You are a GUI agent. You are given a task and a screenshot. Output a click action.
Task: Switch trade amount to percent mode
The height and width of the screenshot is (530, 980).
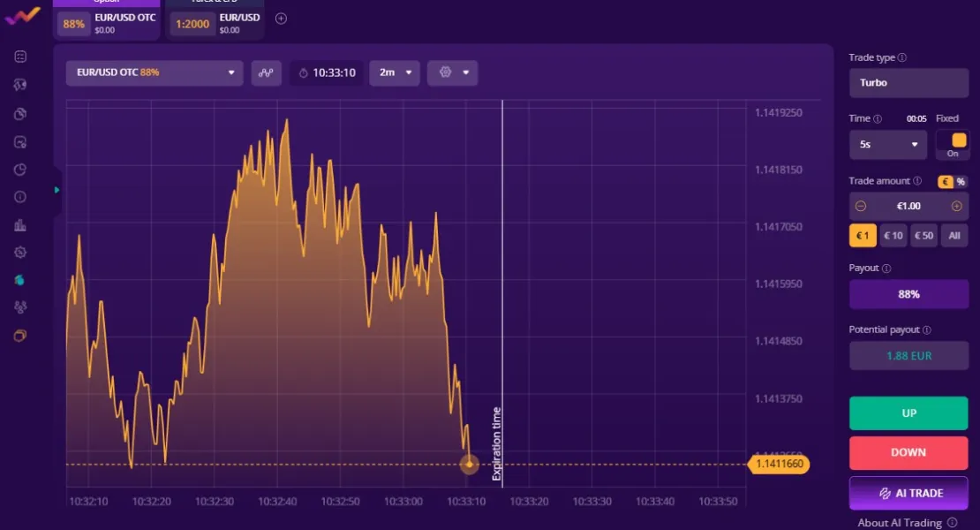point(961,182)
